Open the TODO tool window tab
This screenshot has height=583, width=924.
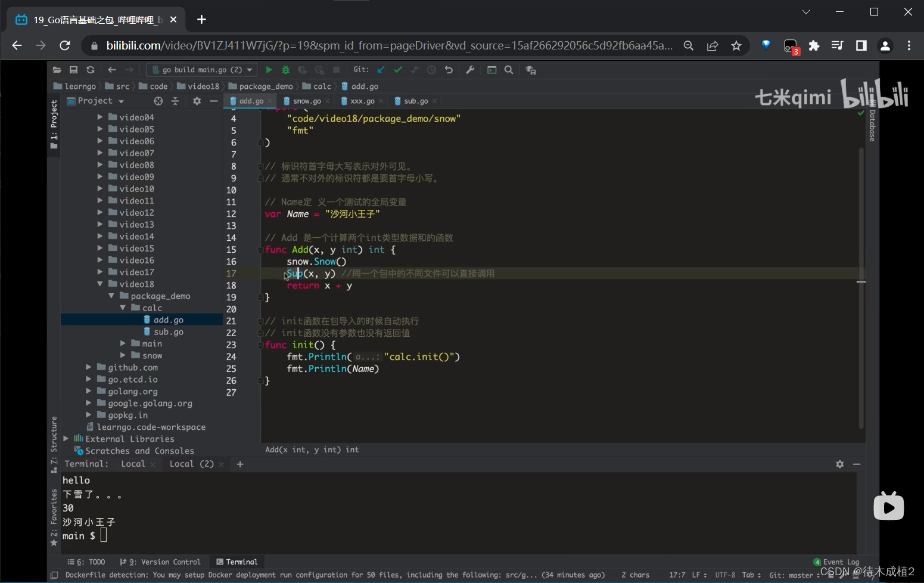[86, 562]
